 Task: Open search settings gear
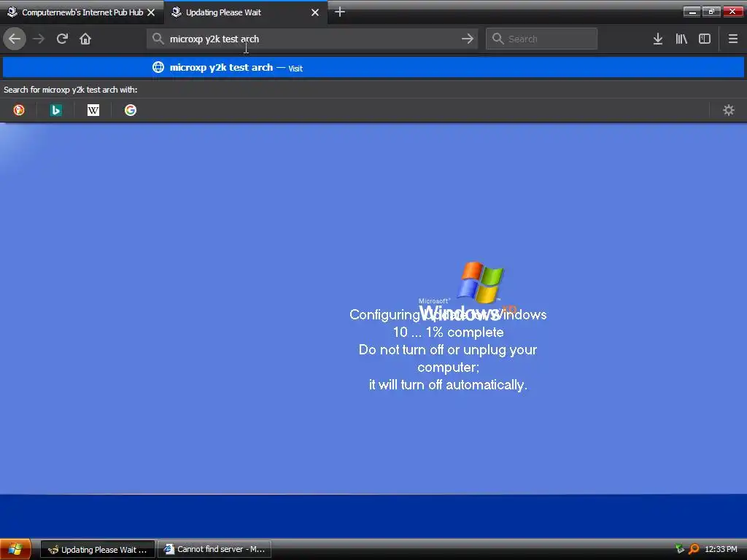coord(729,110)
